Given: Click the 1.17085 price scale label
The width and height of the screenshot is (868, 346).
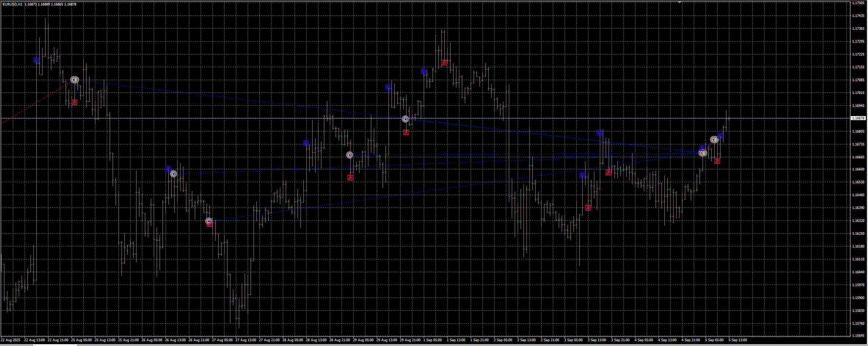Looking at the screenshot, I should [858, 80].
